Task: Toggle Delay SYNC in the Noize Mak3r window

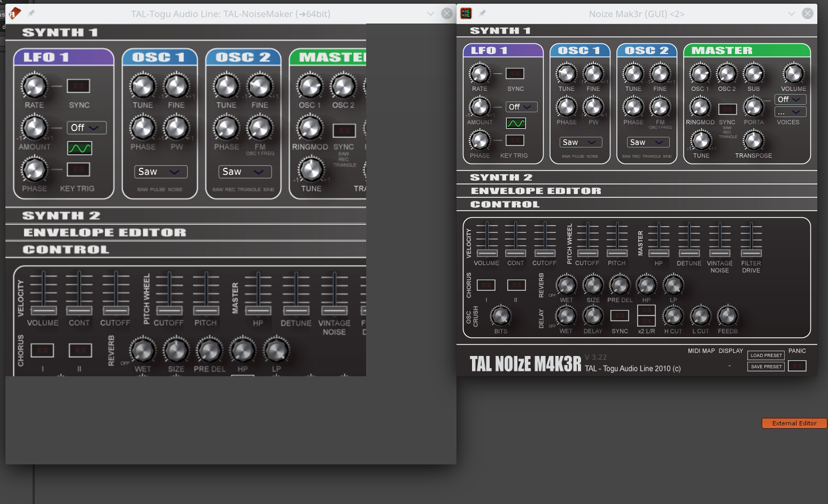Action: point(620,315)
